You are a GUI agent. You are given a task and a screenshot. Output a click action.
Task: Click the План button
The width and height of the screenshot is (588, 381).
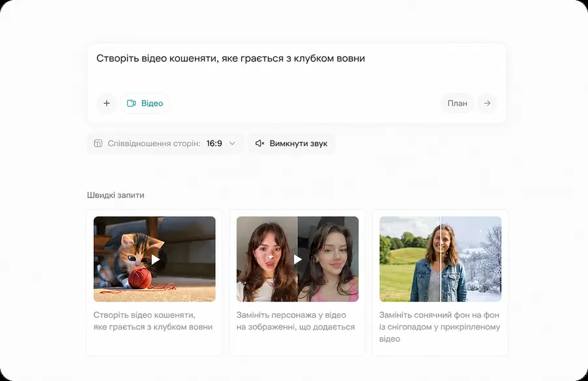[x=457, y=103]
